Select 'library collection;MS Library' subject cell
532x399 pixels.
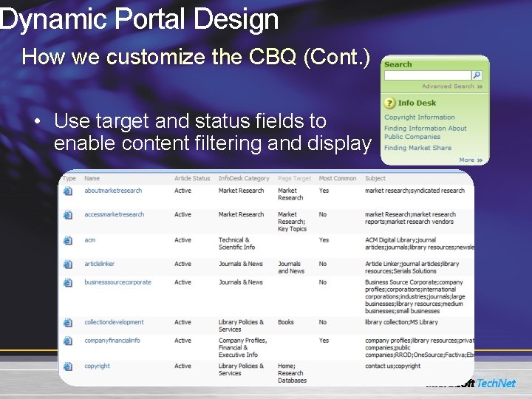[401, 322]
